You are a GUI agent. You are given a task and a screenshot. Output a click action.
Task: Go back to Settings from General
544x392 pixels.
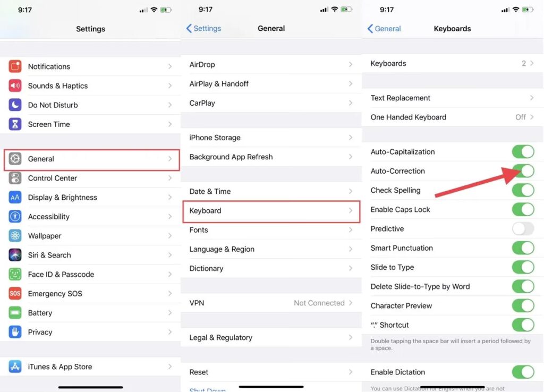[x=203, y=29]
